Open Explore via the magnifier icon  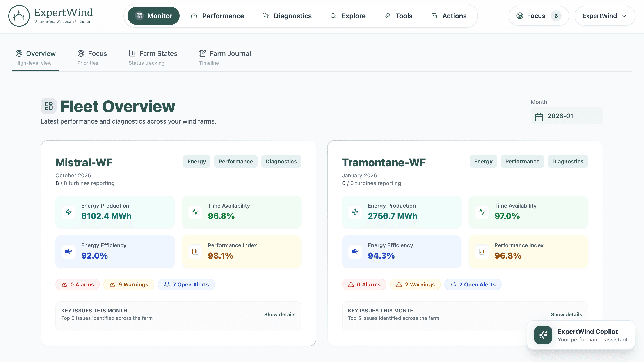click(x=333, y=16)
